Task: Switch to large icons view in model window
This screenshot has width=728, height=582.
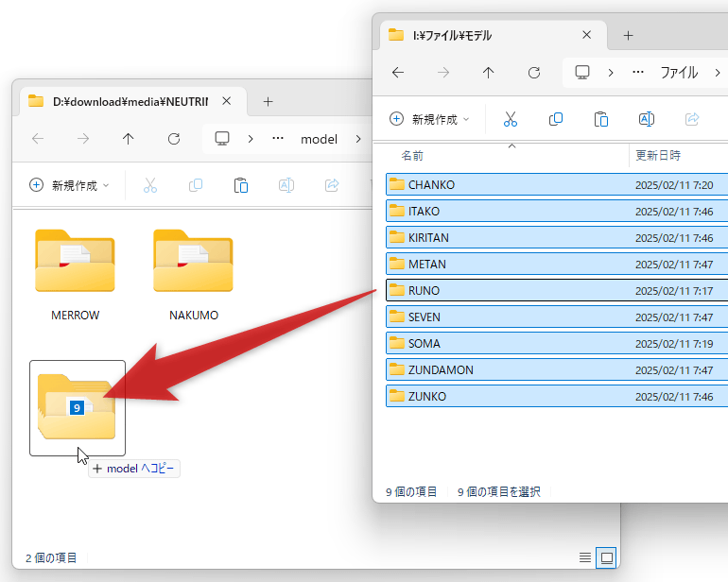Action: coord(606,557)
